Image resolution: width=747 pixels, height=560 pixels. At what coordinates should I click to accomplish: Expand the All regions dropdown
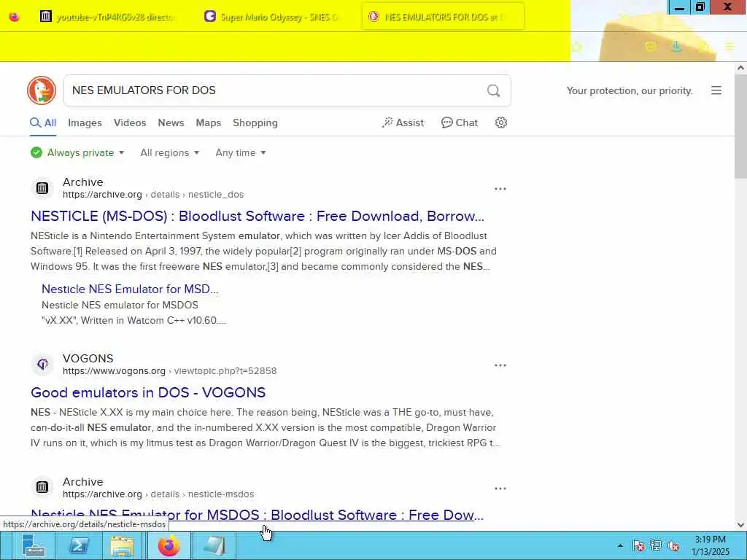[169, 153]
